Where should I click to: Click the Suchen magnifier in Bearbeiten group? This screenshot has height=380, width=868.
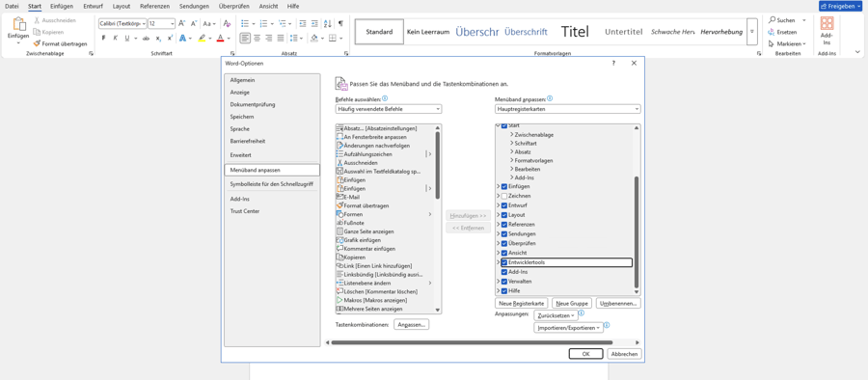click(772, 20)
